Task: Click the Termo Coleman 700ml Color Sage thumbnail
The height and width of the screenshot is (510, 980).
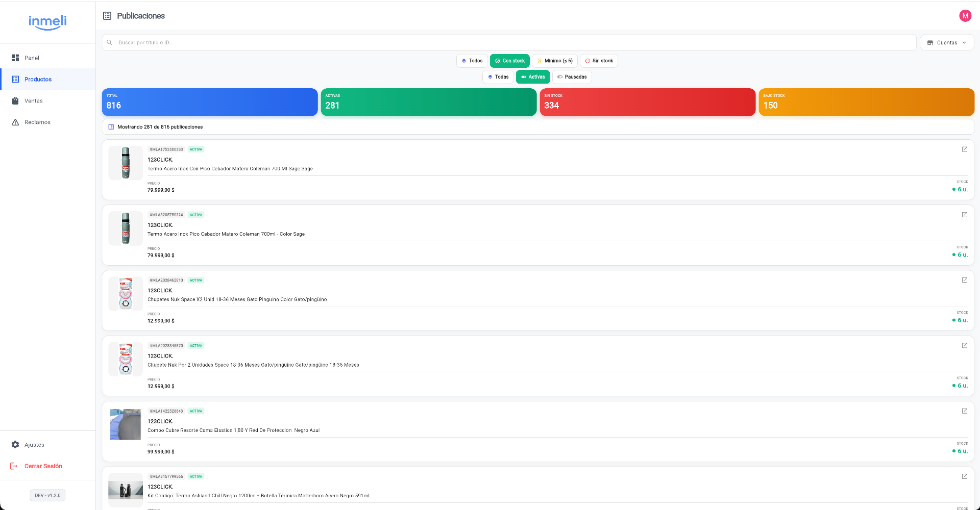Action: (126, 228)
